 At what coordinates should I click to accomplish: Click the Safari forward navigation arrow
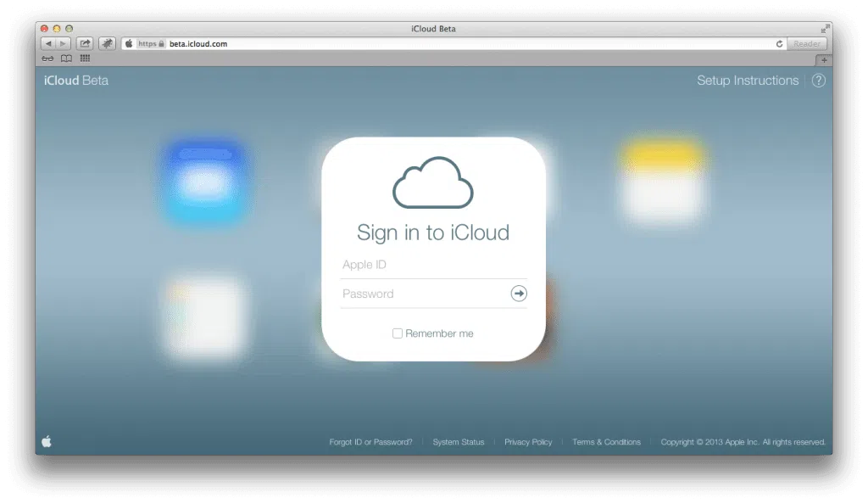point(63,43)
